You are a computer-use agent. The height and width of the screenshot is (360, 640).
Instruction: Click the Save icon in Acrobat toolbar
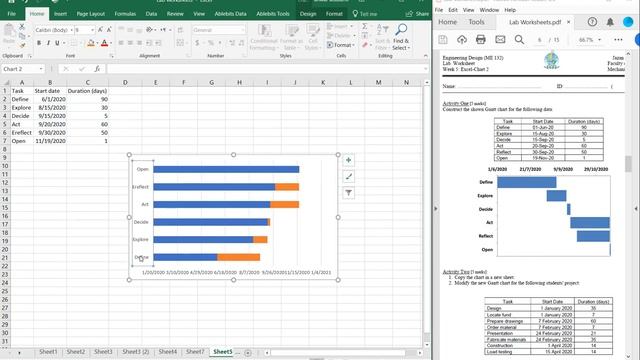pos(443,40)
